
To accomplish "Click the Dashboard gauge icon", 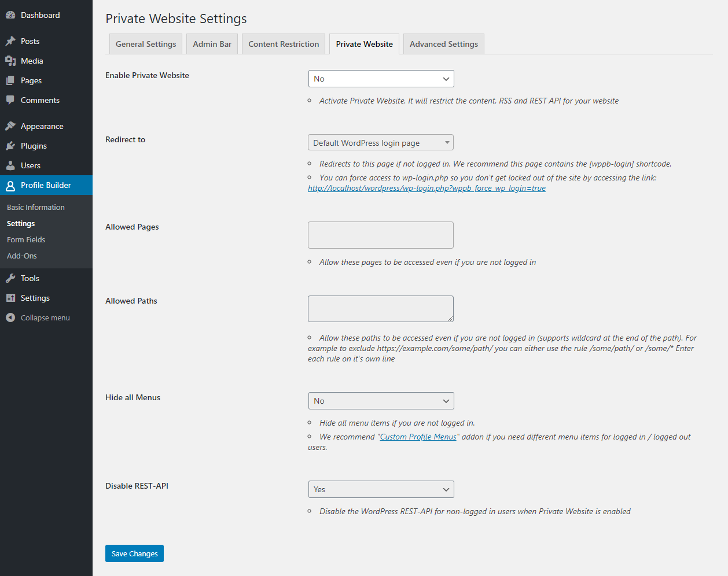I will [x=10, y=15].
